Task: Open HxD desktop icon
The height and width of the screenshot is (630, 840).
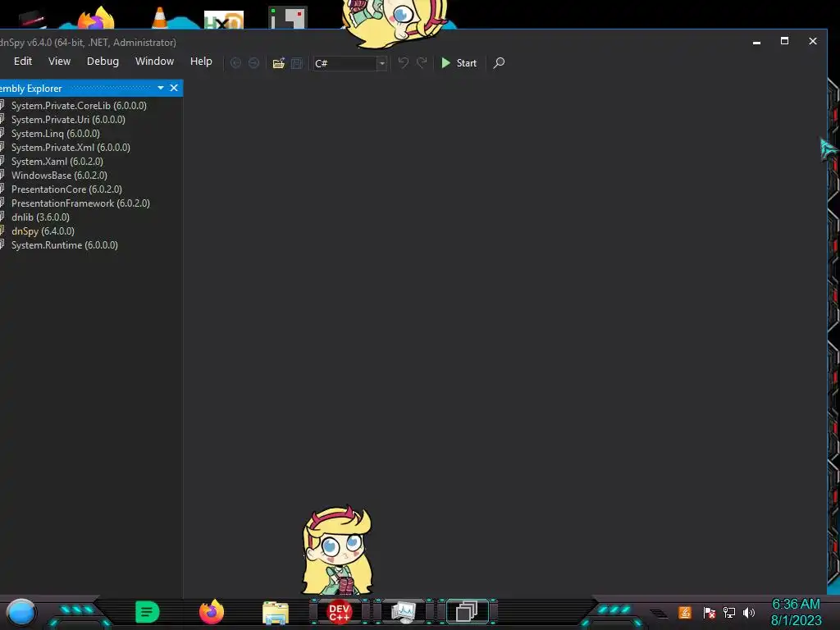Action: [224, 20]
